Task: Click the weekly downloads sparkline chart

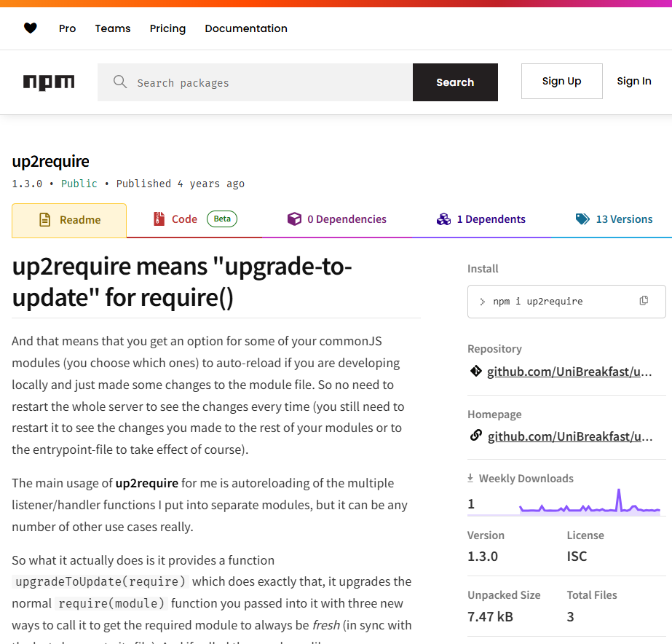Action: click(590, 502)
